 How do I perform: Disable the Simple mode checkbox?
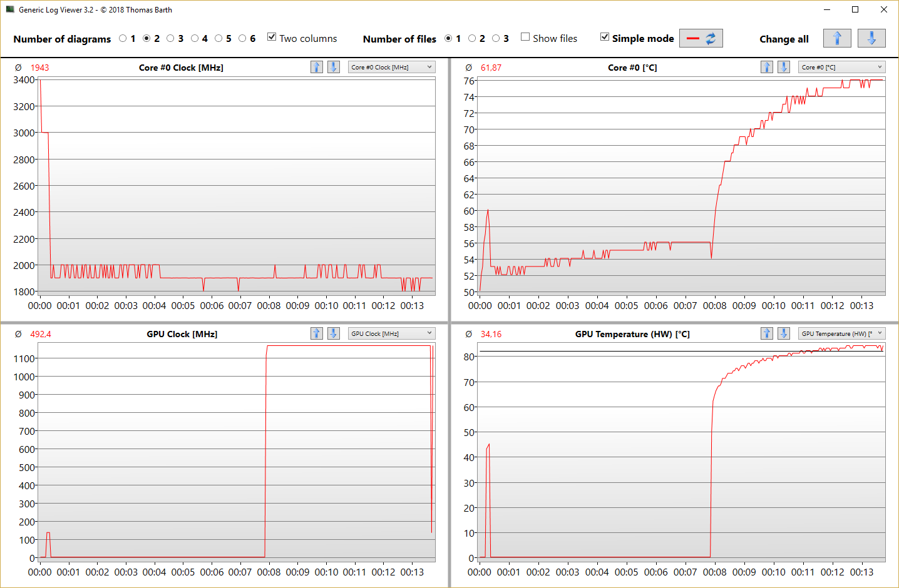point(605,37)
